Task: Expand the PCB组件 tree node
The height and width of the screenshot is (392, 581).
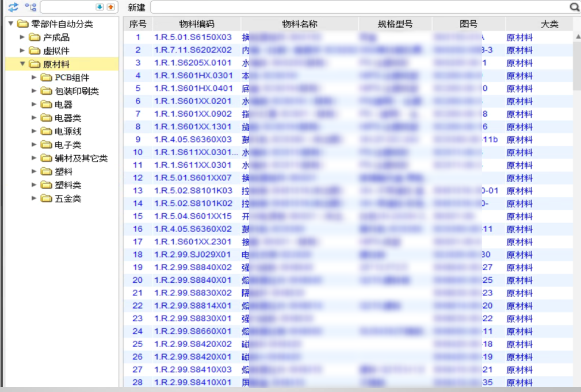Action: click(x=34, y=78)
